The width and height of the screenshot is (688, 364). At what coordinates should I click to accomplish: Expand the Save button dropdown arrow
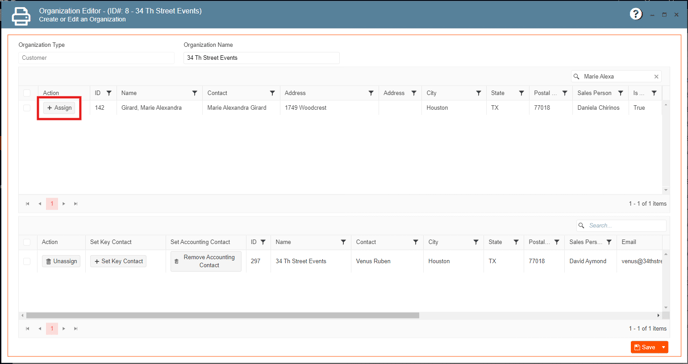[x=663, y=347]
